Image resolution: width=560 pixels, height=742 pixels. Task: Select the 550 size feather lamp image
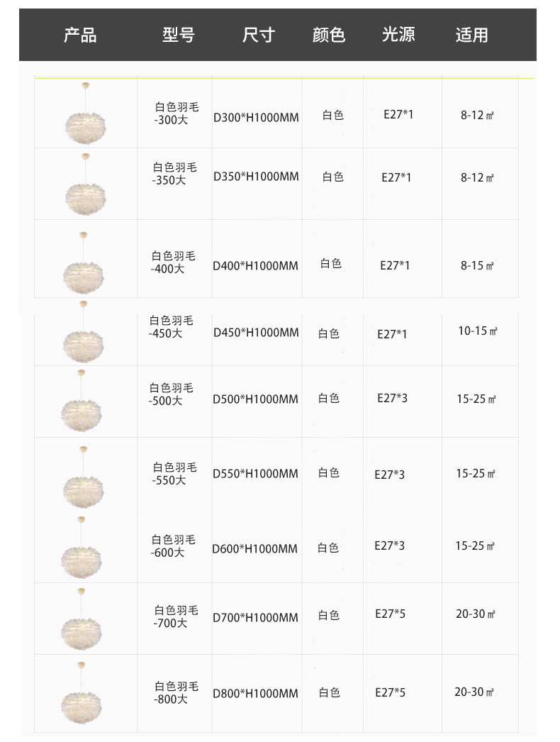click(83, 477)
